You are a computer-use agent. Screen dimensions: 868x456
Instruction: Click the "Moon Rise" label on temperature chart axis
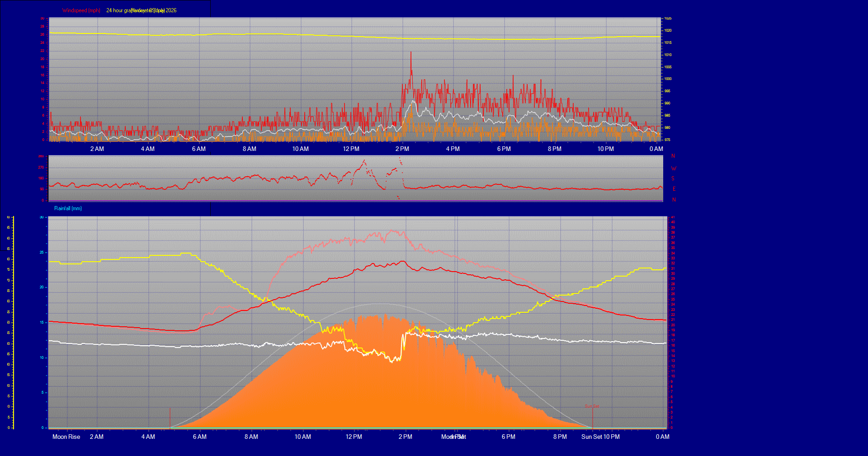tap(66, 437)
